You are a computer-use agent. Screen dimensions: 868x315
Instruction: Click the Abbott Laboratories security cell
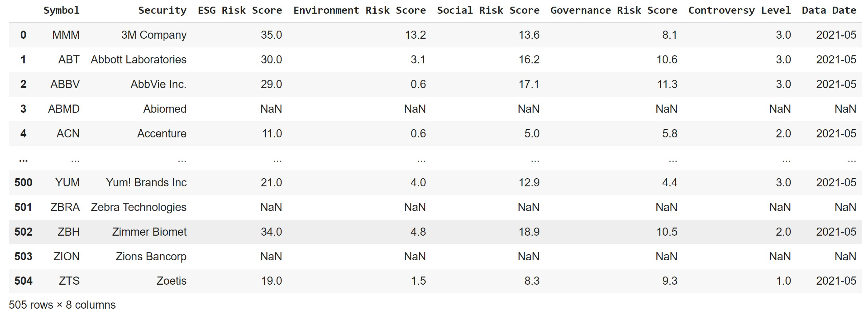click(138, 60)
